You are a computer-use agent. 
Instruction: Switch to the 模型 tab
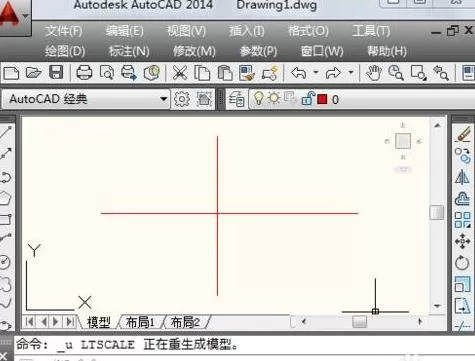tap(99, 322)
